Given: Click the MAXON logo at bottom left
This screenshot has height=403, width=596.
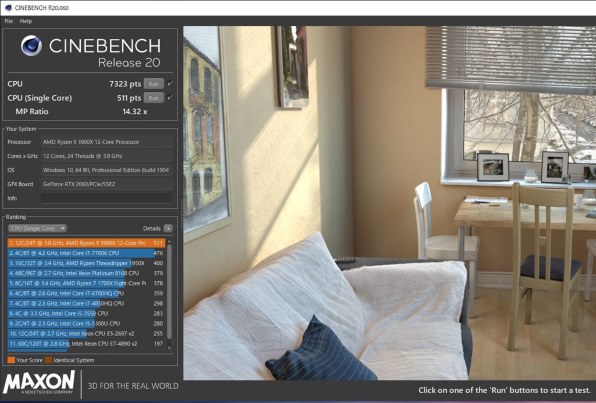Looking at the screenshot, I should pyautogui.click(x=39, y=383).
